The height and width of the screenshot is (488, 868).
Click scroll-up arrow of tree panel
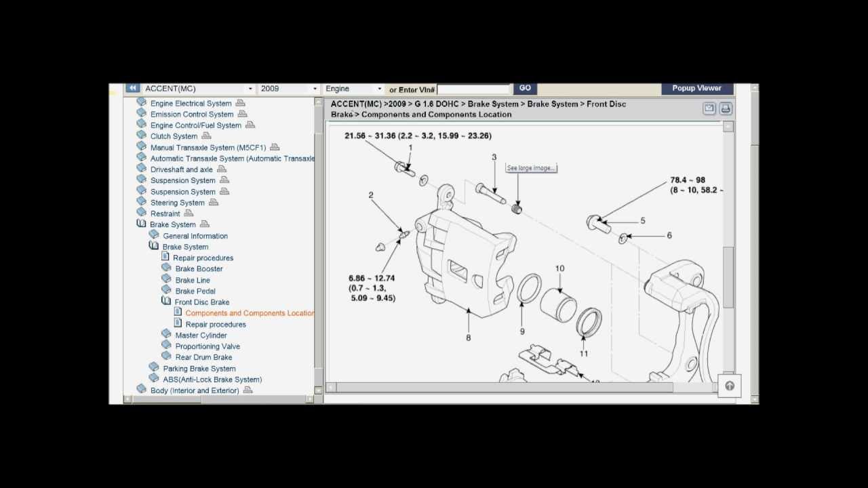(x=319, y=102)
